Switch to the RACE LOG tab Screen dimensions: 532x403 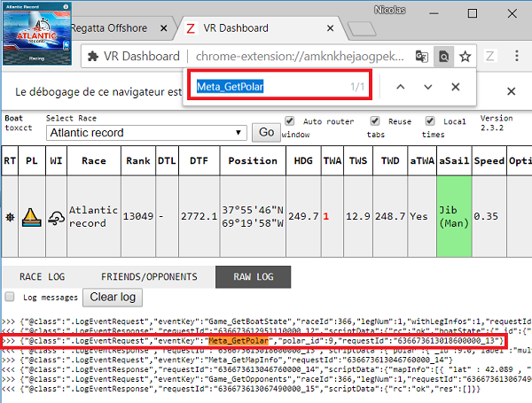[x=42, y=277]
